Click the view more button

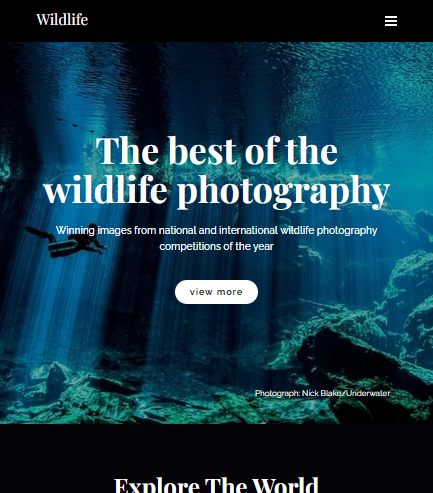coord(216,292)
